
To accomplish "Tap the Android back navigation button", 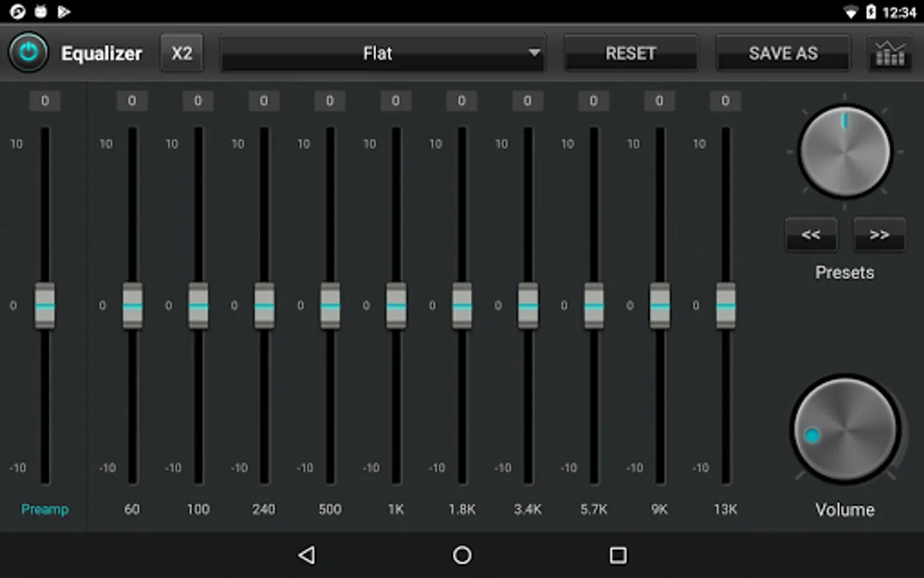I will (x=307, y=555).
